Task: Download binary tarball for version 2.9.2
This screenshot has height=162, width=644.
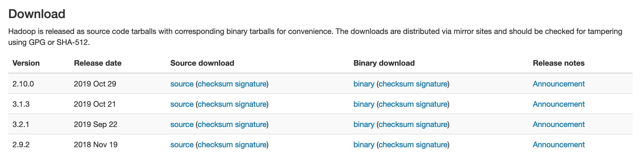Action: pos(364,144)
